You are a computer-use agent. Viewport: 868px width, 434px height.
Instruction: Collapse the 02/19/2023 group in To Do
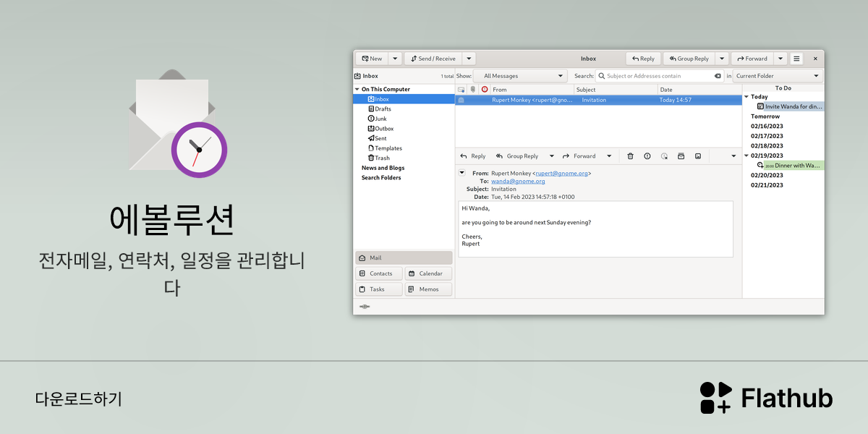pyautogui.click(x=746, y=156)
